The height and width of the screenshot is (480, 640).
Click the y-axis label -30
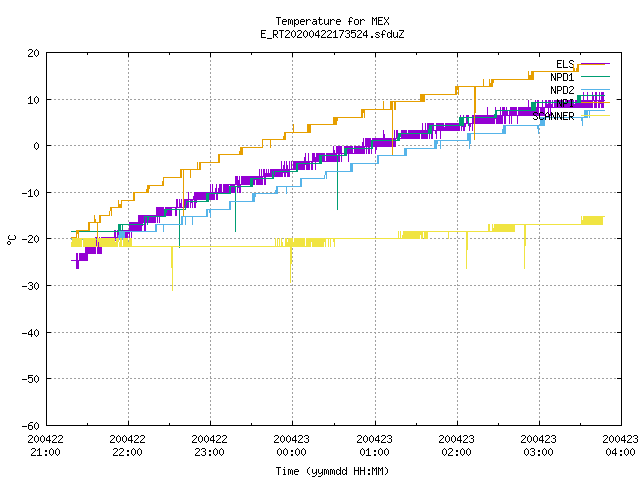[31, 286]
